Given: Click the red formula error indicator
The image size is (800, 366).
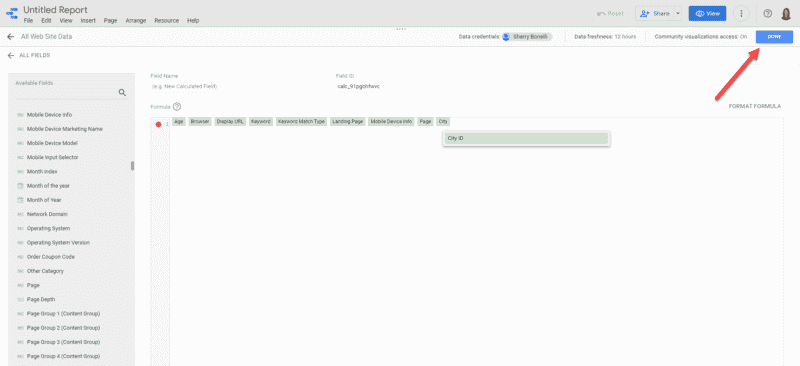Looking at the screenshot, I should point(158,124).
